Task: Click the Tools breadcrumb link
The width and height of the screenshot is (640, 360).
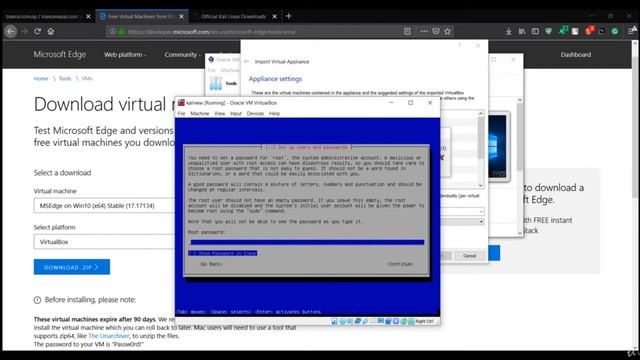Action: [65, 78]
